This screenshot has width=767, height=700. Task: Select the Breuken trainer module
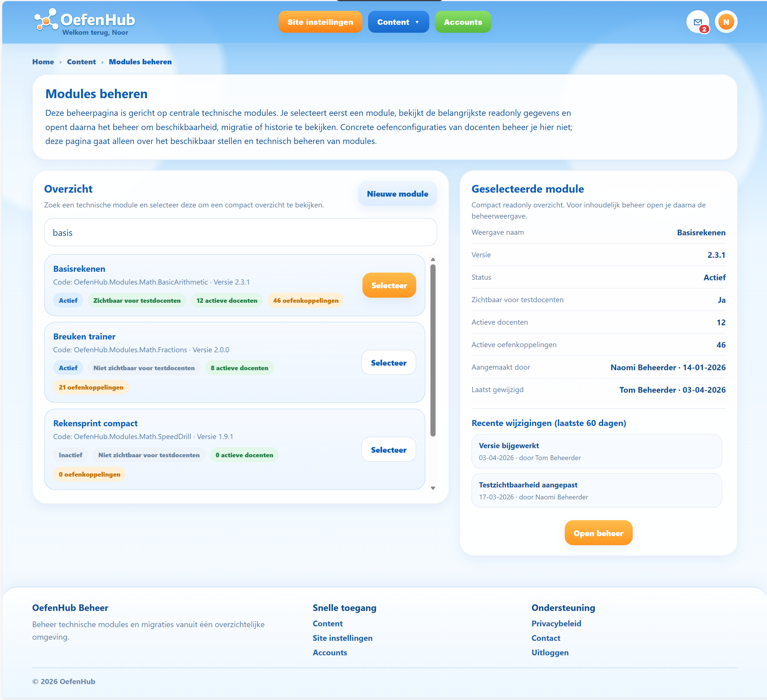click(388, 363)
